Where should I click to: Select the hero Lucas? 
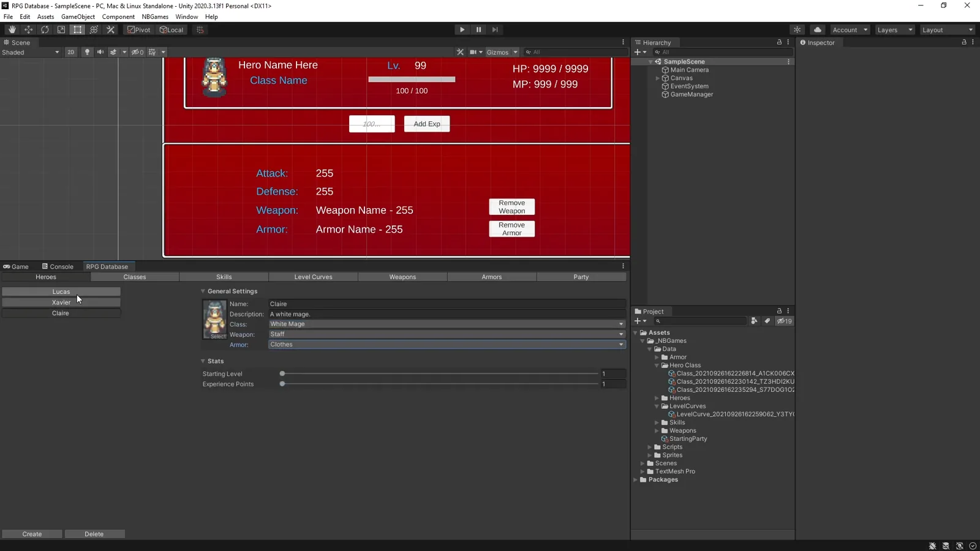click(x=61, y=291)
